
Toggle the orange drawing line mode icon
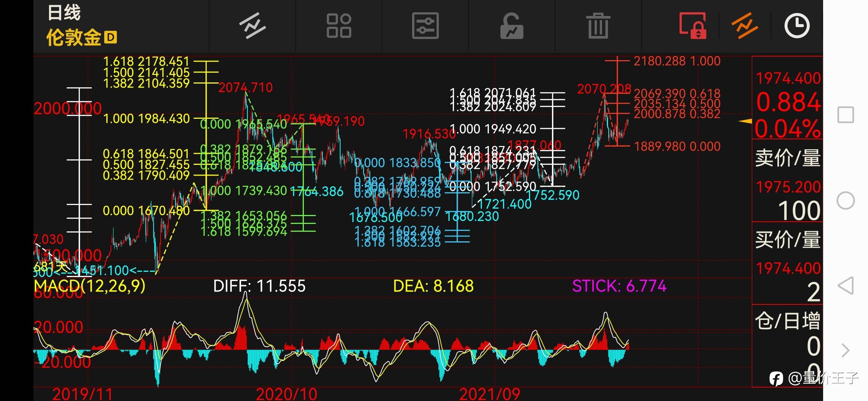point(744,26)
